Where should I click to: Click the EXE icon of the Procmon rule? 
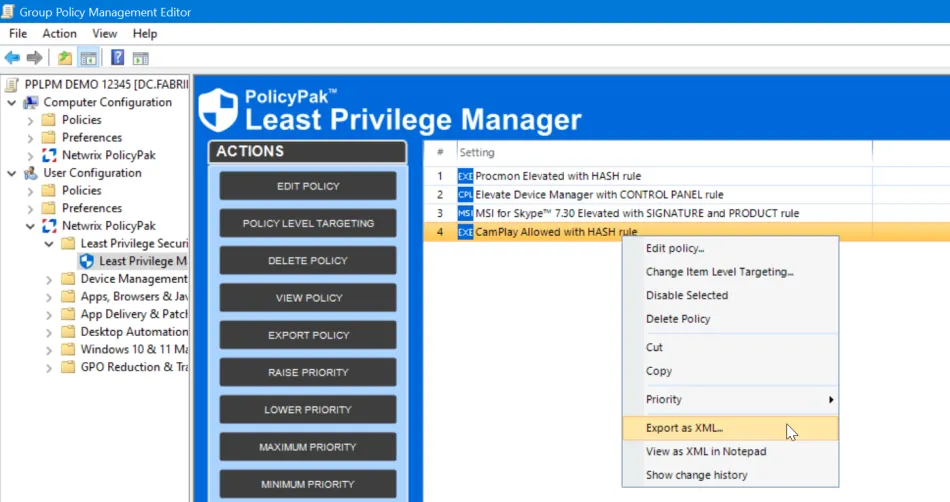point(465,176)
